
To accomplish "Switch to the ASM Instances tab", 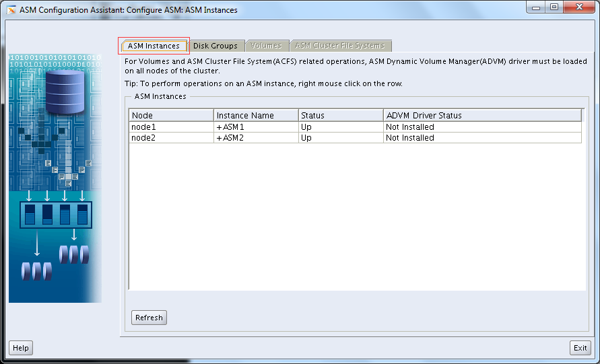I will coord(154,46).
